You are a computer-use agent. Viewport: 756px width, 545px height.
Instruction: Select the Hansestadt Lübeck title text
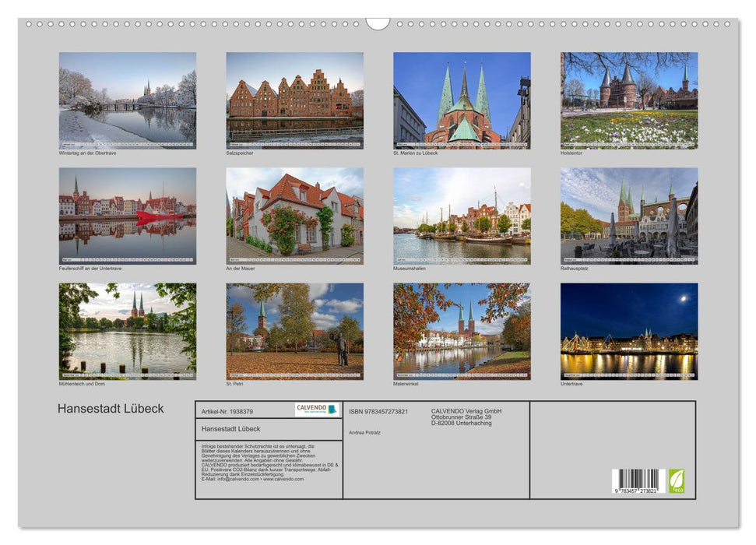(109, 407)
